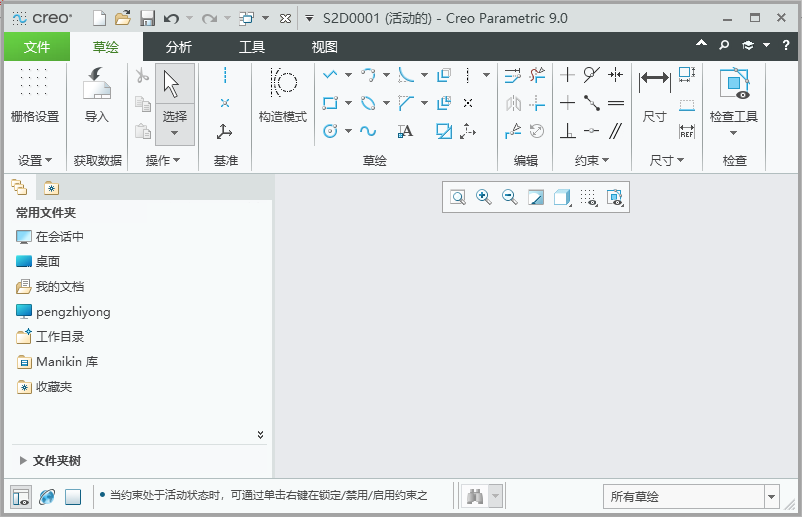Screen dimensions: 802x517
Task: Open the 文件 menu
Action: 37,47
